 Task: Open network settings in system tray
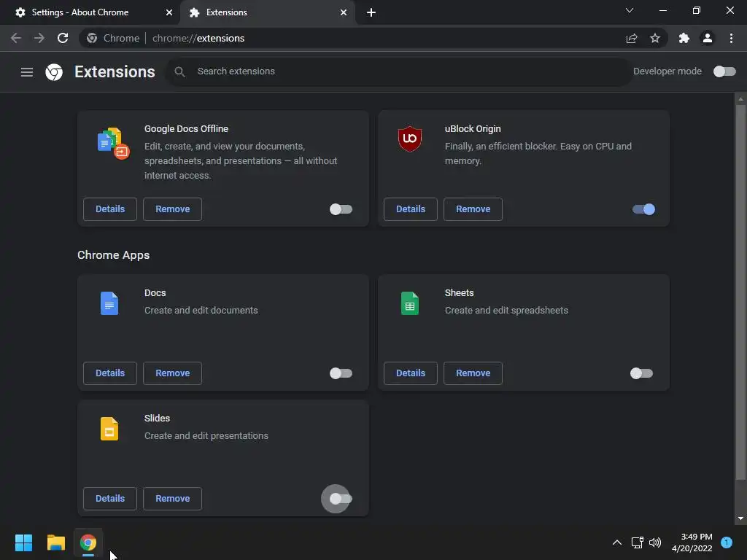click(x=637, y=542)
